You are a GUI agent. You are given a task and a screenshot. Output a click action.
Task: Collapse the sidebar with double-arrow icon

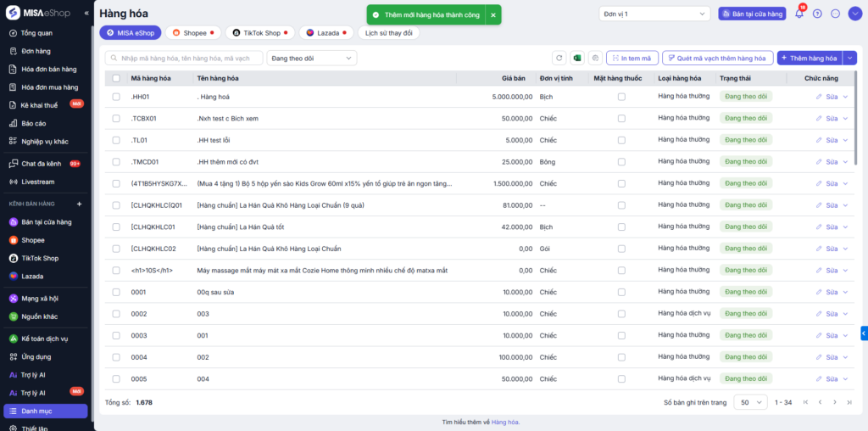(x=86, y=14)
